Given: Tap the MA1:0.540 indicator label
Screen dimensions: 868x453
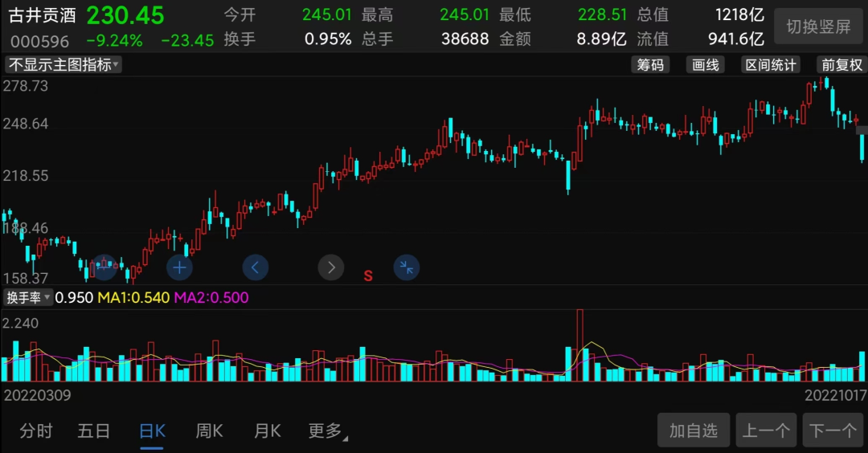Looking at the screenshot, I should point(133,297).
